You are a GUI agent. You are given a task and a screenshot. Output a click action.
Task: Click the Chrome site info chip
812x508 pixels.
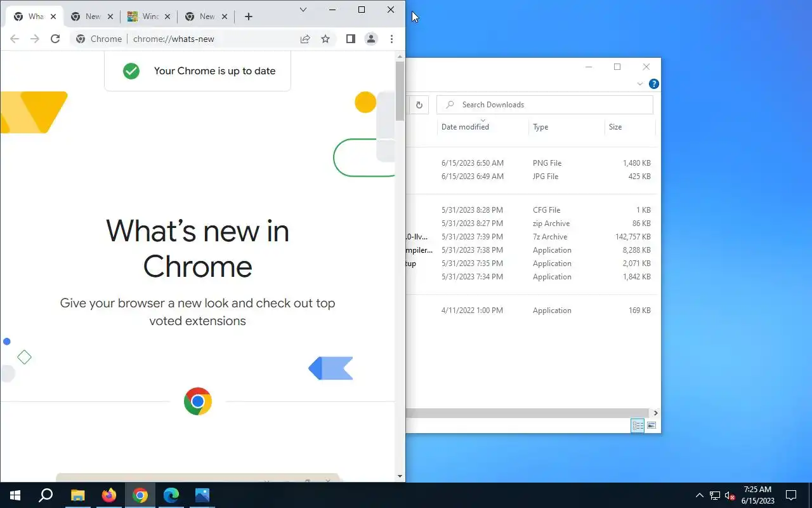pos(99,39)
